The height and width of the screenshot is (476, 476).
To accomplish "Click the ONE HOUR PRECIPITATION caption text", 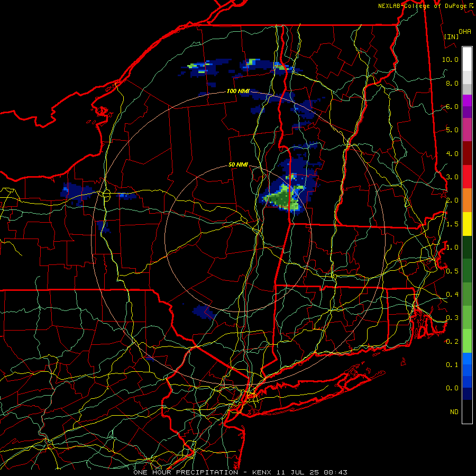I will [x=186, y=472].
